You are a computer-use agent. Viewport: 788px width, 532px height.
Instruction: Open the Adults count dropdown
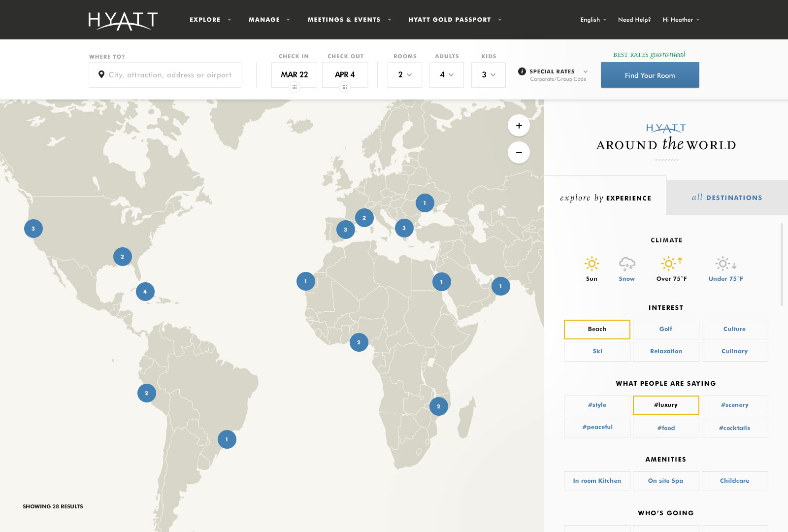point(446,75)
